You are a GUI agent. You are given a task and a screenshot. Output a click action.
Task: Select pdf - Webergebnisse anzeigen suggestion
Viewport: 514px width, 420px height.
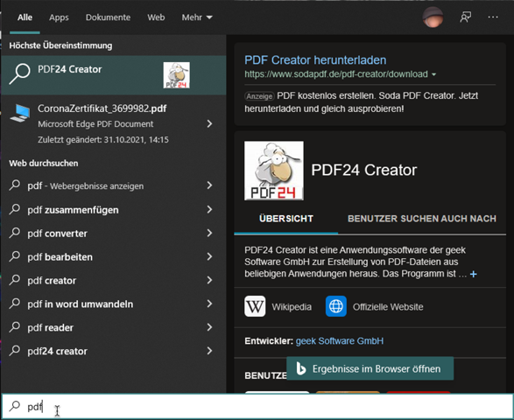tap(114, 185)
